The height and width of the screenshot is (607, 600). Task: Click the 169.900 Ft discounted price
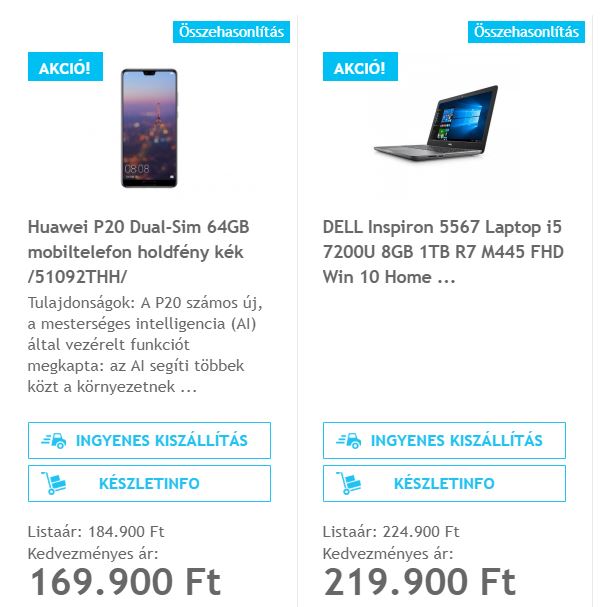click(x=125, y=581)
